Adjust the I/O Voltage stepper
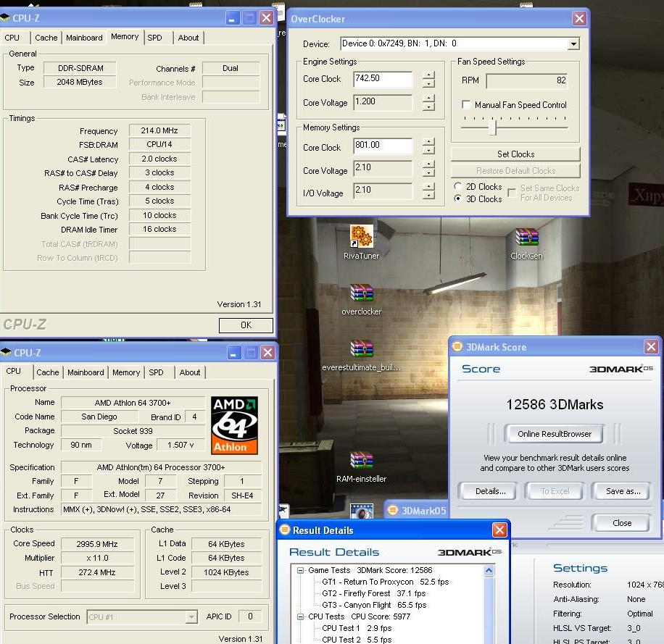 click(428, 191)
